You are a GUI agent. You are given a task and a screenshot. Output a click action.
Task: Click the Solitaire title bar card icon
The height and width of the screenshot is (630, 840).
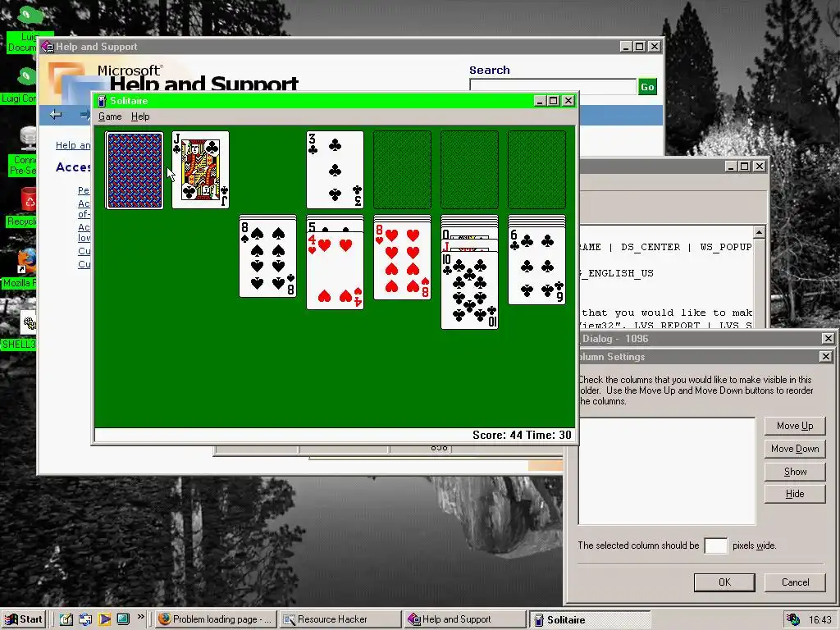[102, 101]
